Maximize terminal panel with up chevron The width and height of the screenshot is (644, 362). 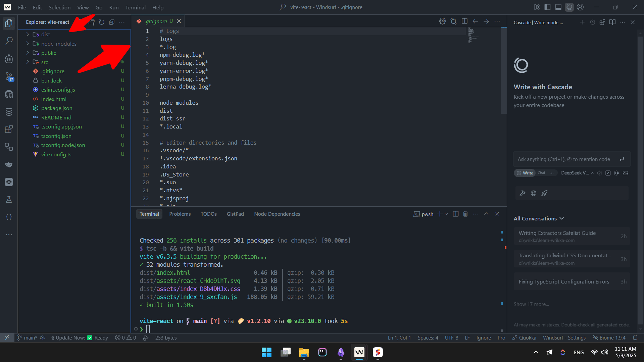(486, 214)
